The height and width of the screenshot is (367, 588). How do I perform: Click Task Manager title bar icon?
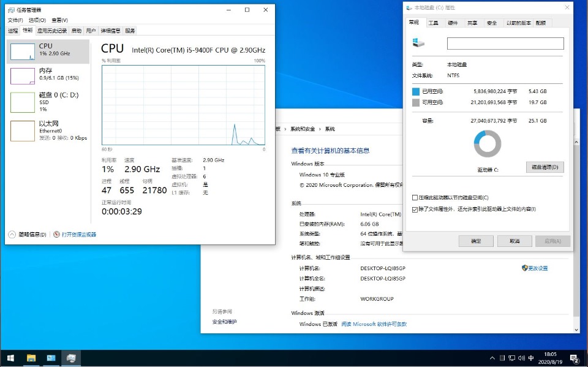[x=11, y=10]
